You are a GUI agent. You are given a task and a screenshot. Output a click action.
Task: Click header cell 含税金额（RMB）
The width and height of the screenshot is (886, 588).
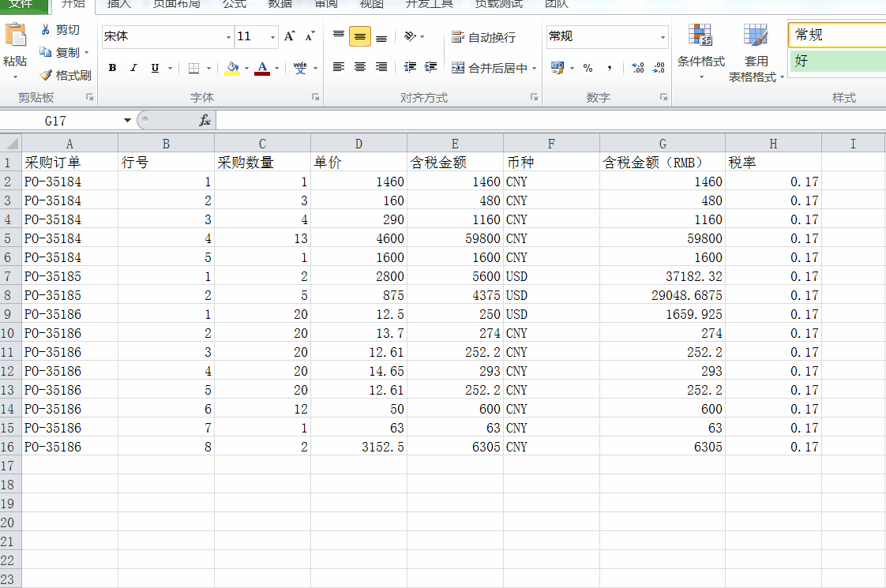point(663,163)
